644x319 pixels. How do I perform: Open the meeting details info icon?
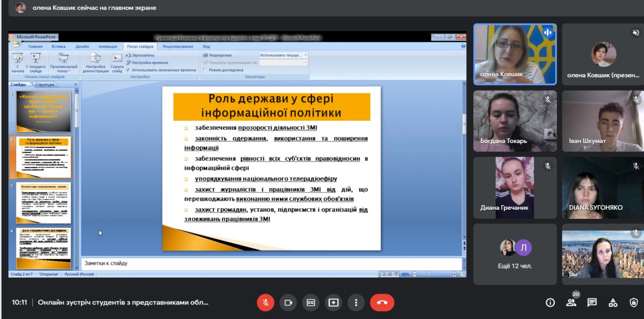pyautogui.click(x=550, y=302)
